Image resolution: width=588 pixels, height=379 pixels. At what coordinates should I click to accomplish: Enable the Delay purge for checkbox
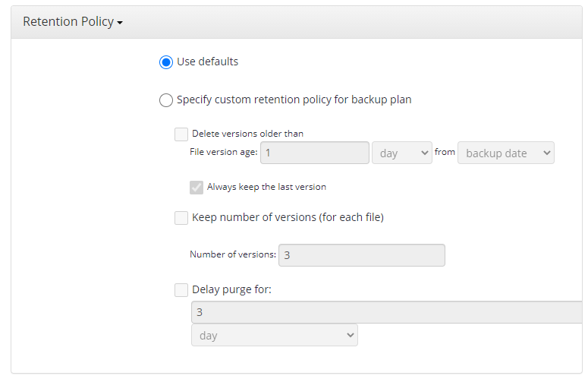(x=181, y=290)
